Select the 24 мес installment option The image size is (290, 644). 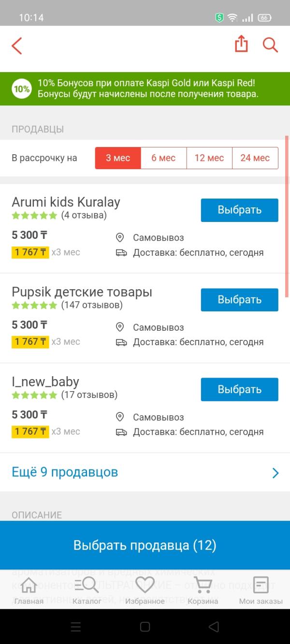[x=255, y=158]
